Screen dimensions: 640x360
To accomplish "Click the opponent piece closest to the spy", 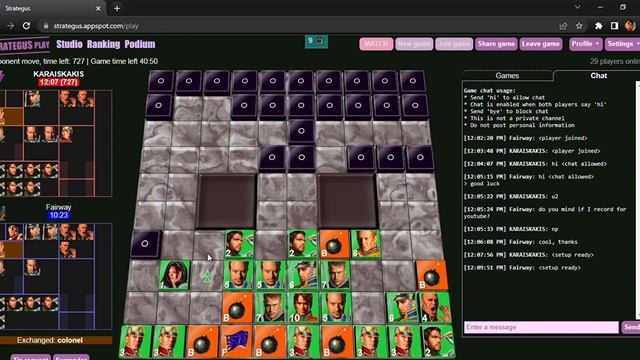I will [x=145, y=244].
